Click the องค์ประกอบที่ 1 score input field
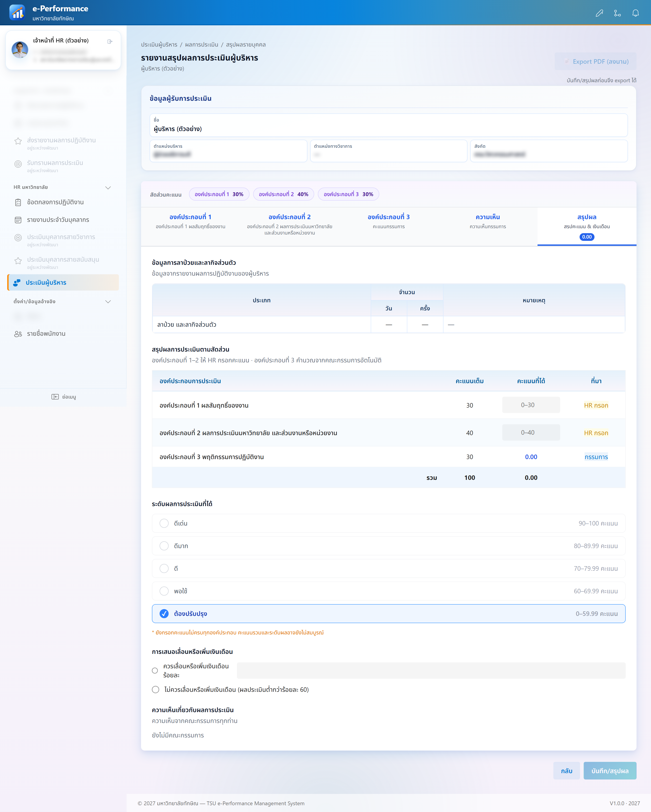The image size is (651, 812). click(x=531, y=405)
